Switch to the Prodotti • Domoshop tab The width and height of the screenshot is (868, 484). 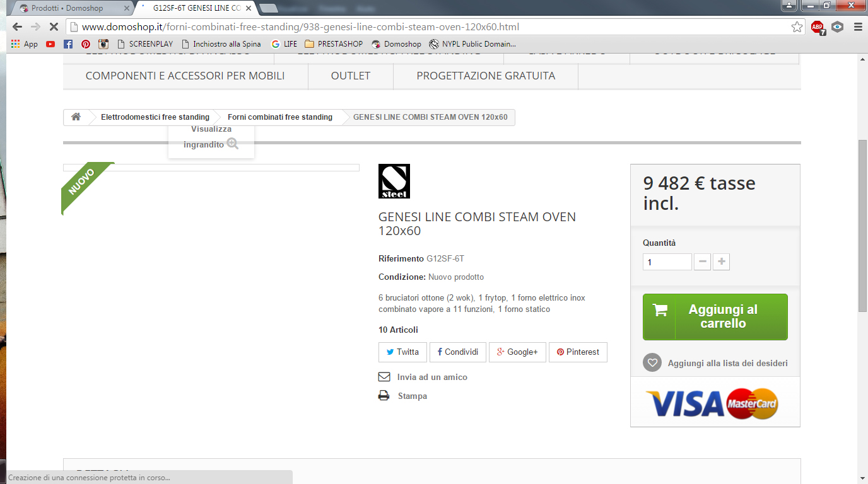(73, 8)
